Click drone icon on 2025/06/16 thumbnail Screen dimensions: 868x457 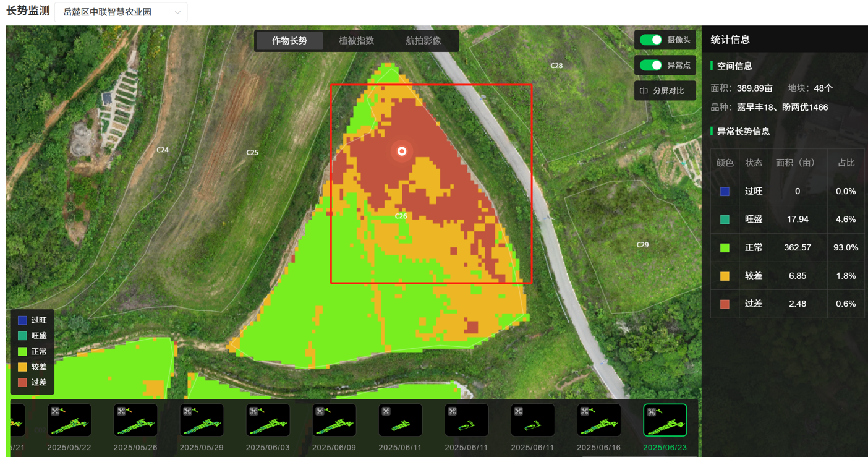pos(585,411)
